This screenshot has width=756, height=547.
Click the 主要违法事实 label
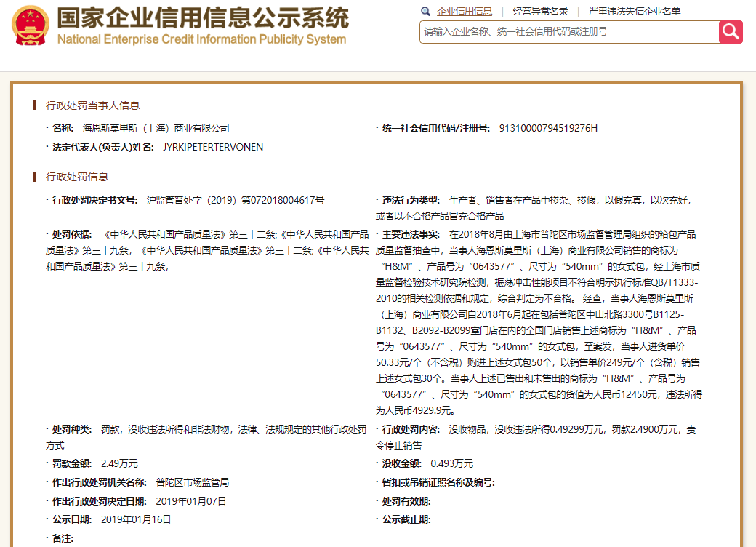411,234
